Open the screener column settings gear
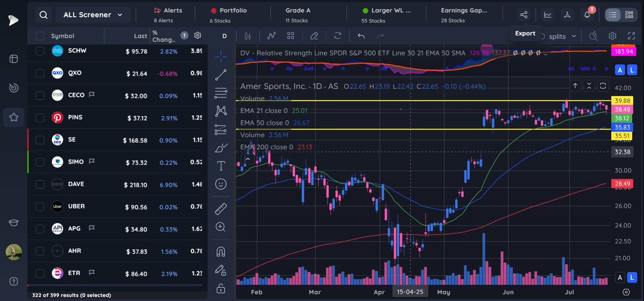This screenshot has height=301, width=644. coord(197,35)
